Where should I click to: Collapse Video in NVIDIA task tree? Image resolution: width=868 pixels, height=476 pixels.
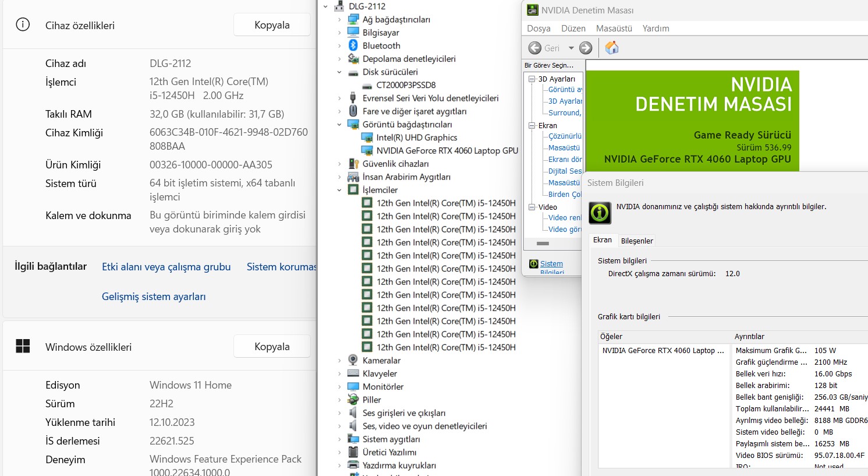pyautogui.click(x=532, y=207)
